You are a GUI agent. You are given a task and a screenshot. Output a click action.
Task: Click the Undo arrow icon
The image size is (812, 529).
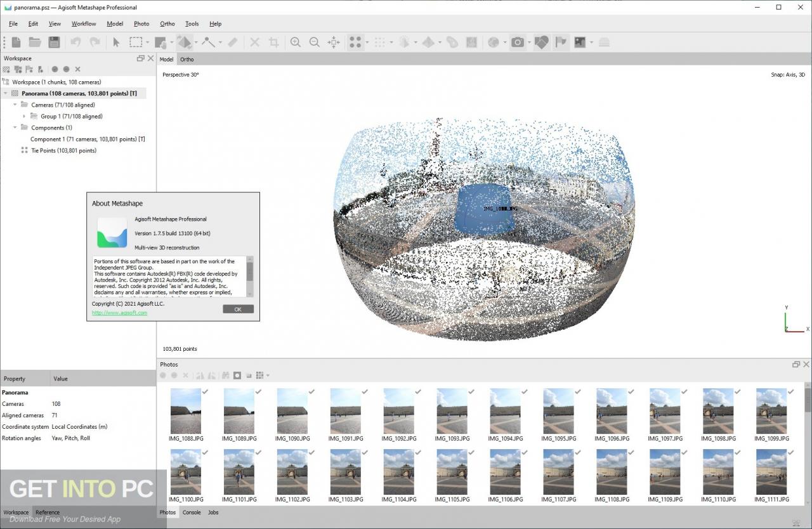coord(75,42)
